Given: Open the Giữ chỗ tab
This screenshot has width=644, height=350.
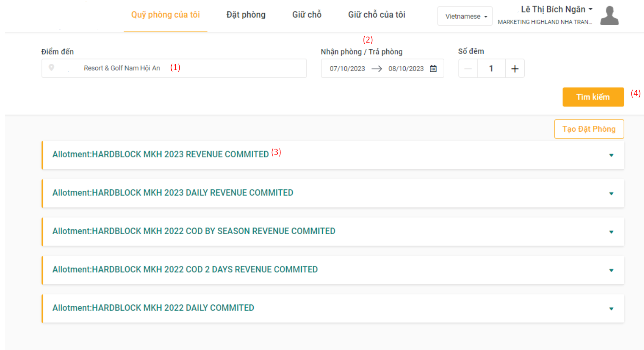Looking at the screenshot, I should click(307, 15).
